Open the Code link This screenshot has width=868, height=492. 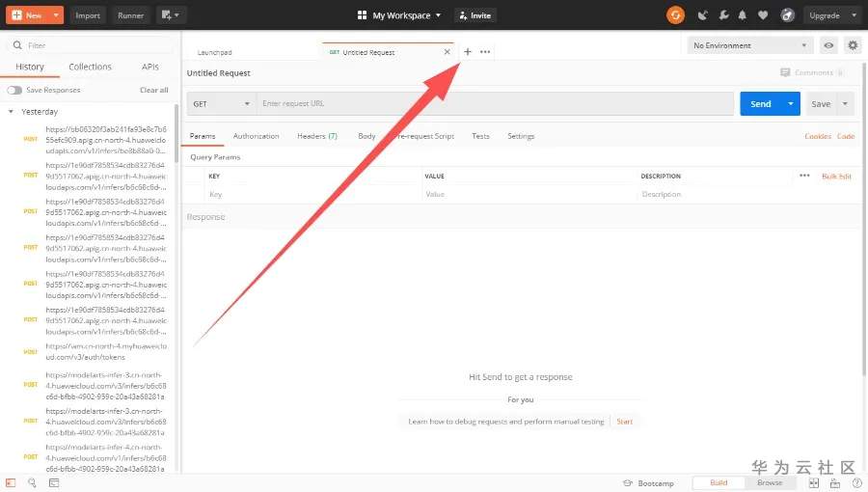845,136
